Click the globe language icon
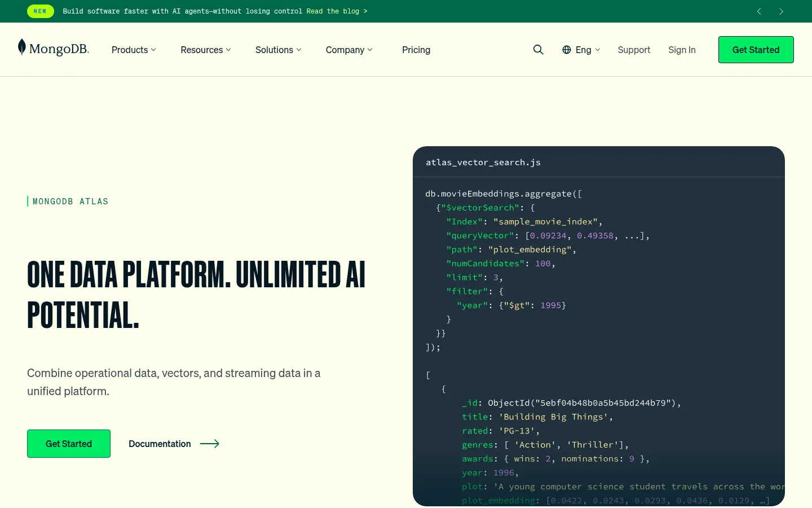 [x=567, y=50]
